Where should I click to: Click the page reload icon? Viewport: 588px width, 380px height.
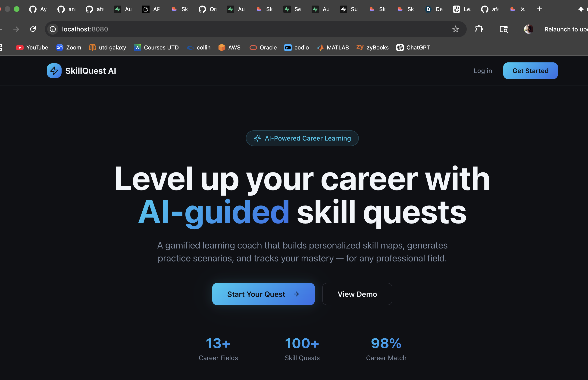(33, 29)
